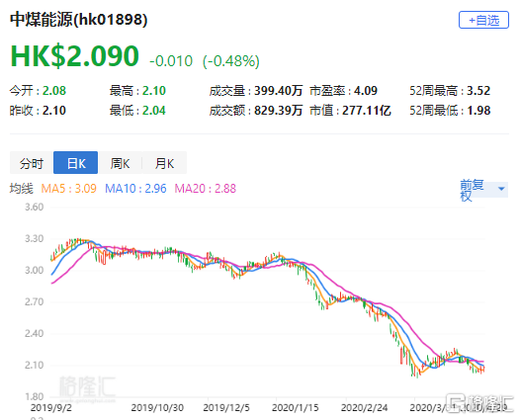Click the 52周最高 value 3.52
The height and width of the screenshot is (420, 520).
point(478,91)
